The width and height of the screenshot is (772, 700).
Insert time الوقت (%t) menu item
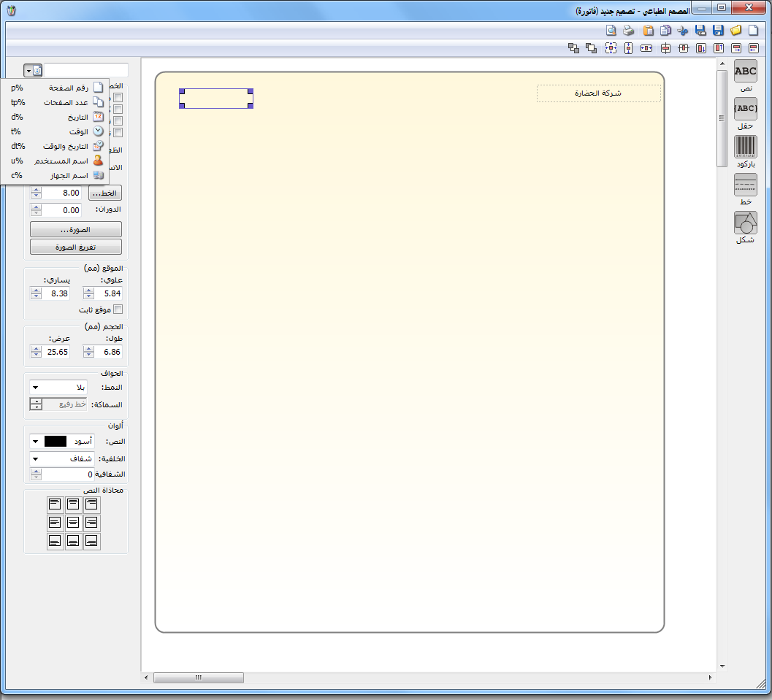(55, 131)
